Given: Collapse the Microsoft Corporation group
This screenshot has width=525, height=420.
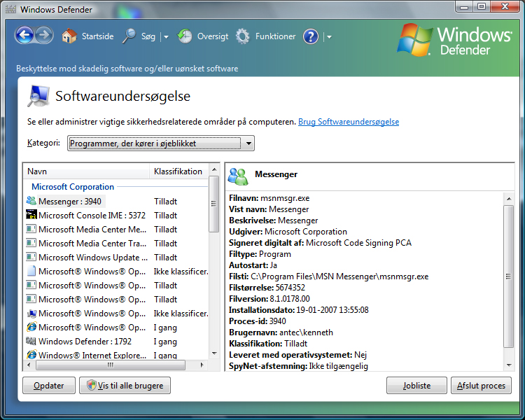Looking at the screenshot, I should pyautogui.click(x=73, y=187).
